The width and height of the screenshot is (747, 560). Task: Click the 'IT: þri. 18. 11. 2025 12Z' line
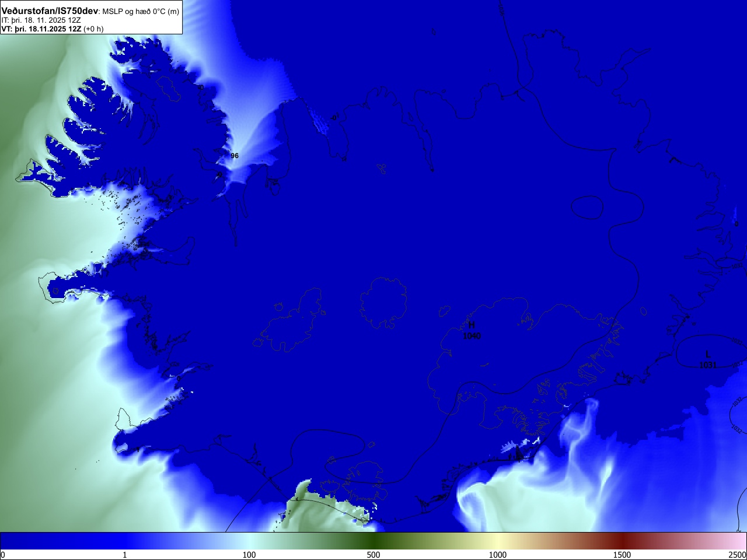point(41,20)
